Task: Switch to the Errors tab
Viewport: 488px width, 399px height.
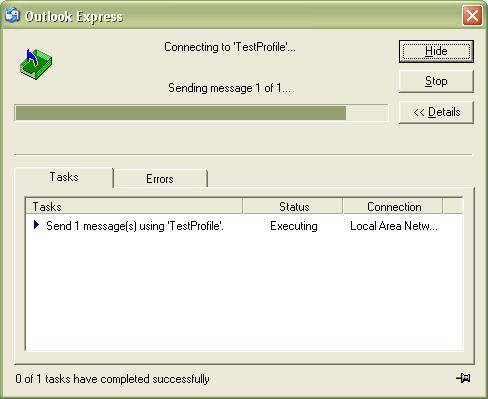Action: (160, 179)
